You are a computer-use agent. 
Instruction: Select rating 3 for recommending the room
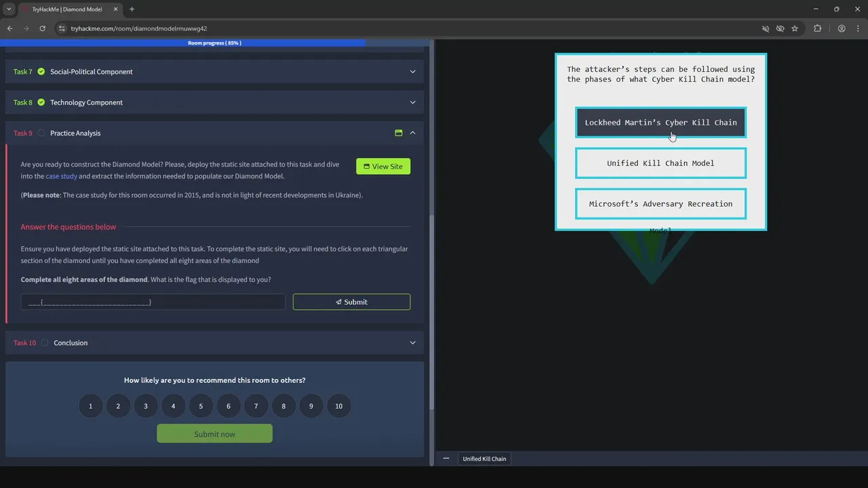point(146,406)
